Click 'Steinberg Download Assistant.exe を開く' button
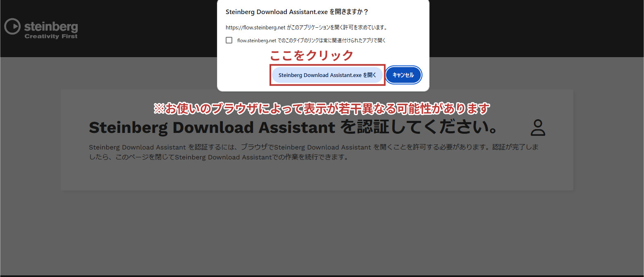Image resolution: width=644 pixels, height=277 pixels. point(327,75)
